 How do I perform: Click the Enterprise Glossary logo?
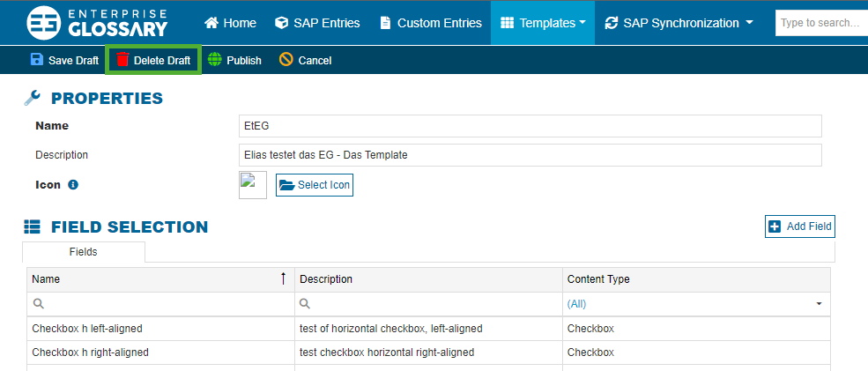point(97,23)
